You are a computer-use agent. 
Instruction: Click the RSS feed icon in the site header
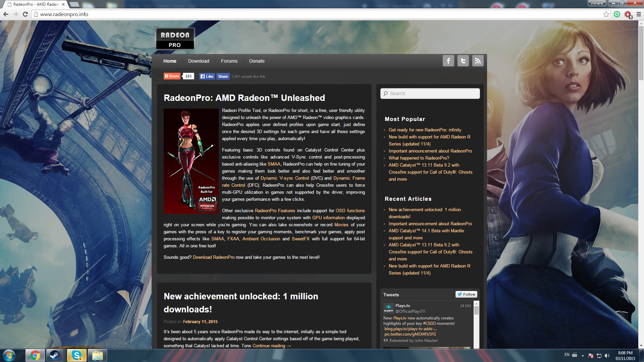[x=478, y=61]
